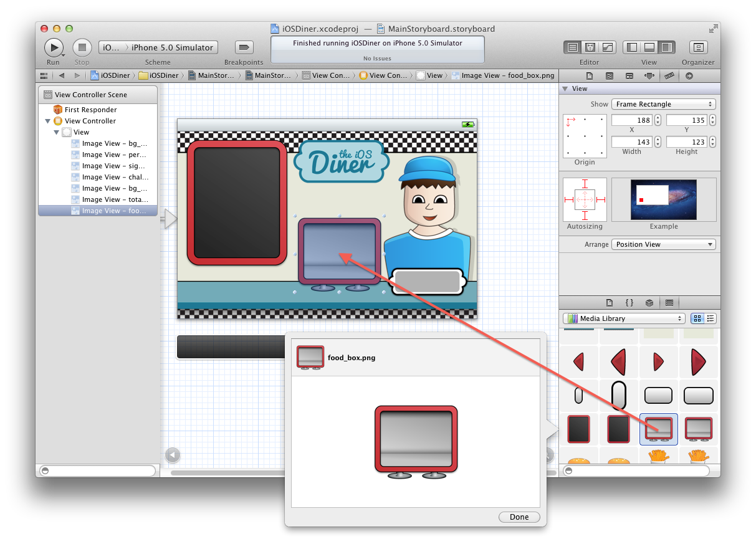This screenshot has width=756, height=539.
Task: Switch to the Assistant editor
Action: click(590, 47)
